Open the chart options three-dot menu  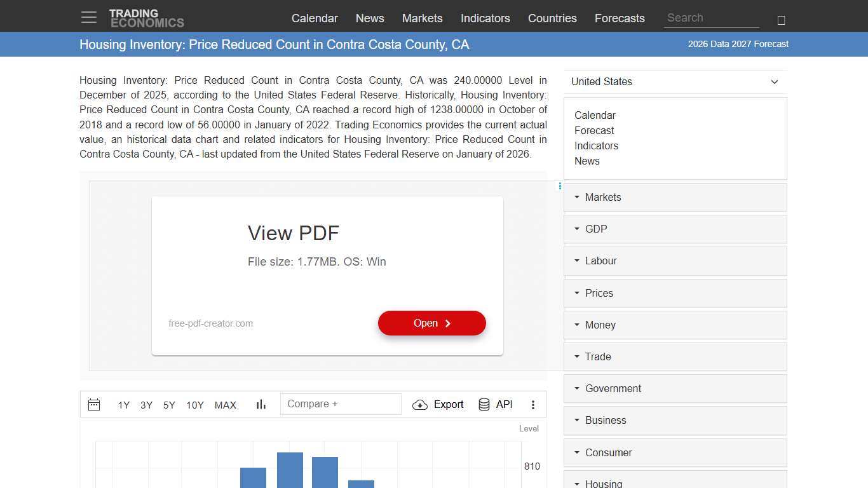(533, 404)
